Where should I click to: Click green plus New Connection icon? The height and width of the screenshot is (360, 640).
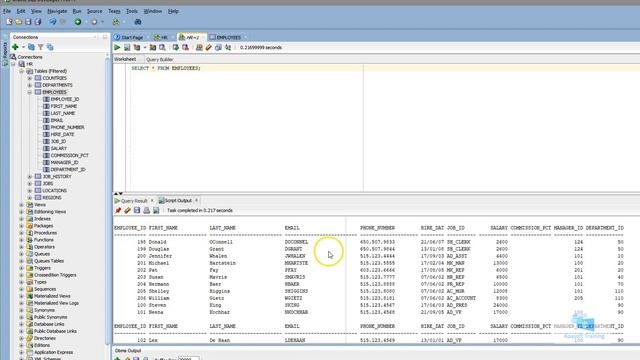point(15,47)
